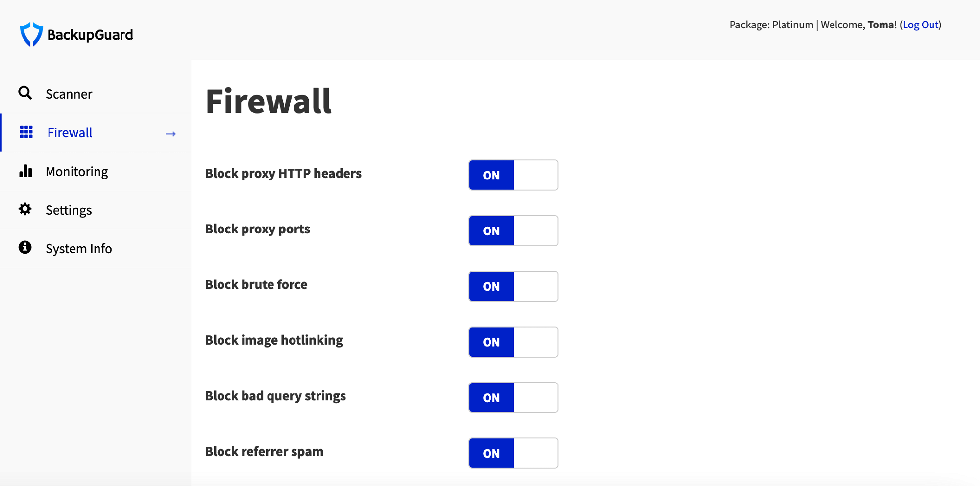The image size is (980, 486).
Task: Click the Scanner magnifying glass icon
Action: pyautogui.click(x=25, y=93)
